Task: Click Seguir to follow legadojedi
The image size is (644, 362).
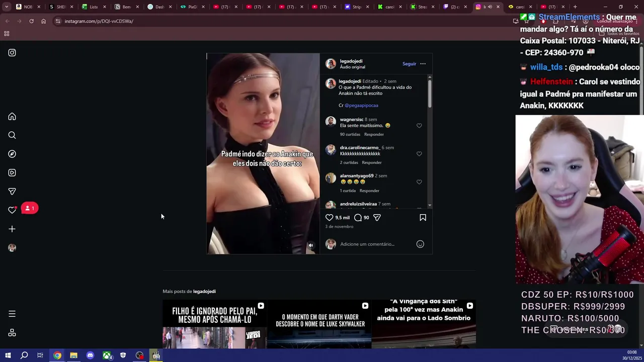Action: 409,64
